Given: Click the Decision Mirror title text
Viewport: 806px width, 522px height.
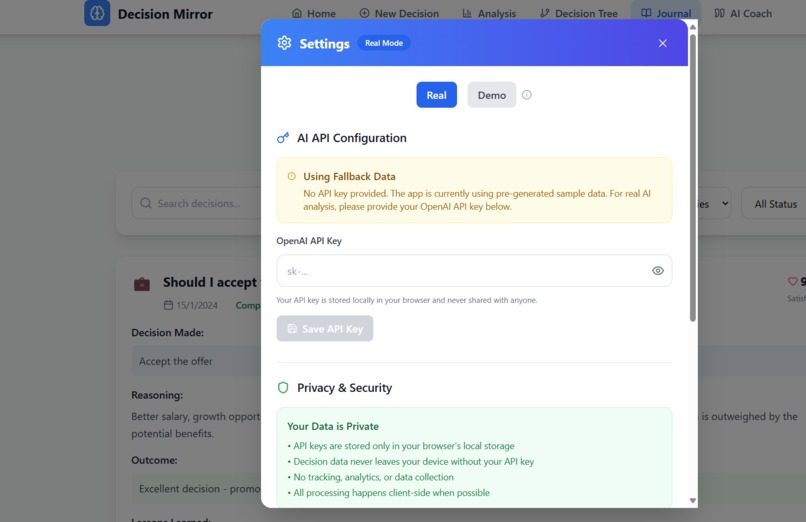Looking at the screenshot, I should 165,14.
